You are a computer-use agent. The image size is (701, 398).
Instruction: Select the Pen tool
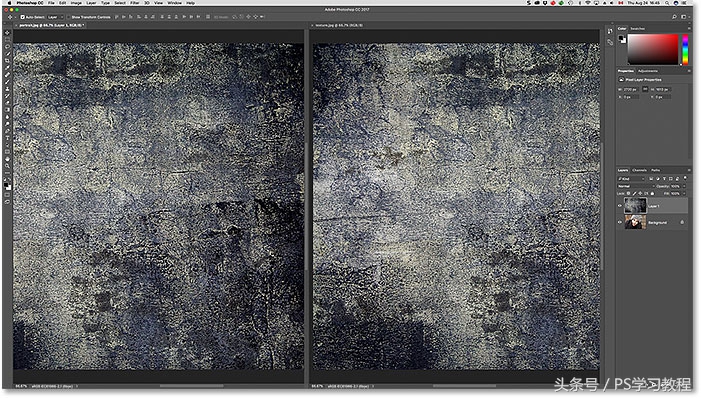(7, 131)
